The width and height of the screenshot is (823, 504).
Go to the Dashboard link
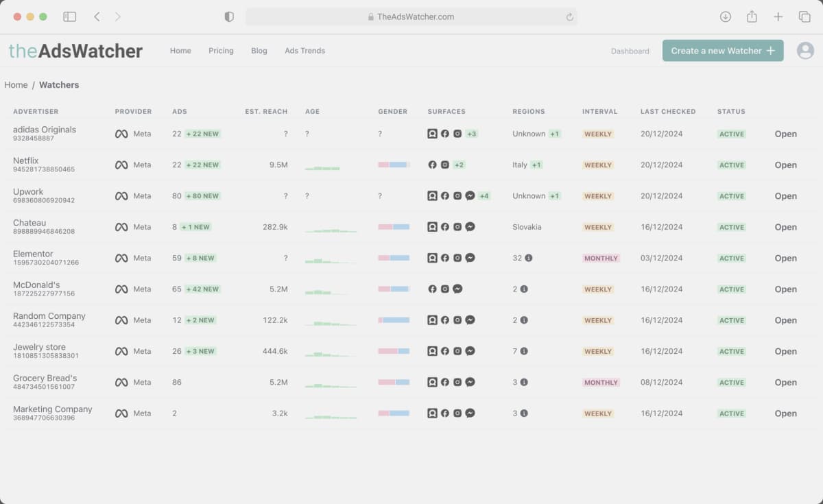pyautogui.click(x=630, y=51)
